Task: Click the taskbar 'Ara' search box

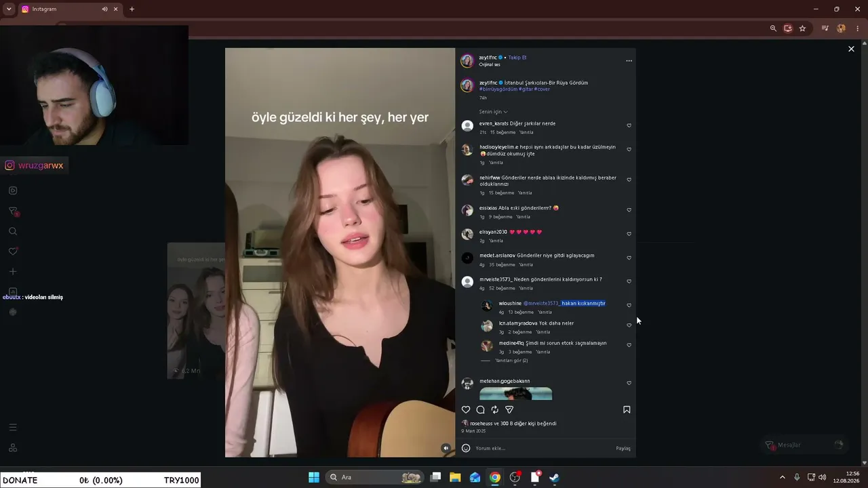Action: 375,477
